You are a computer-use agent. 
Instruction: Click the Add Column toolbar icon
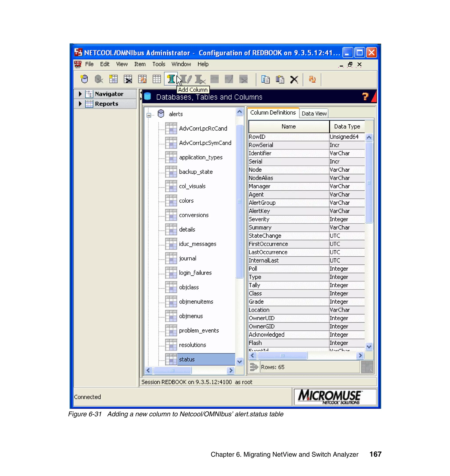pyautogui.click(x=171, y=79)
